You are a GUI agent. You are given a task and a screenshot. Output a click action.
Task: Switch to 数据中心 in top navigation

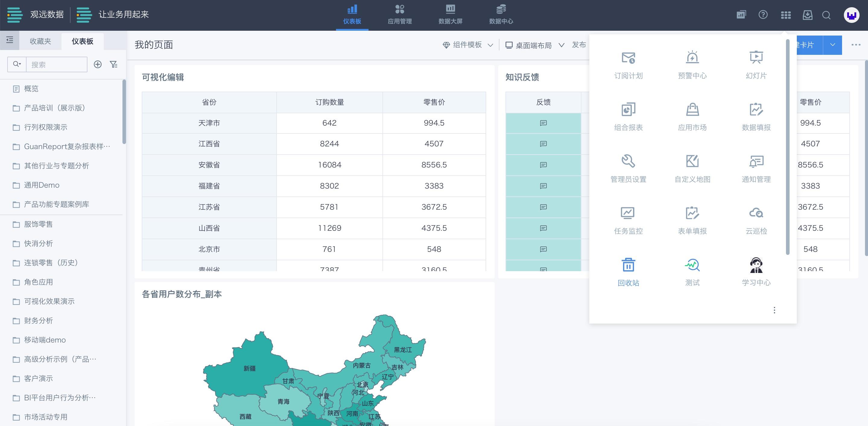pyautogui.click(x=501, y=15)
